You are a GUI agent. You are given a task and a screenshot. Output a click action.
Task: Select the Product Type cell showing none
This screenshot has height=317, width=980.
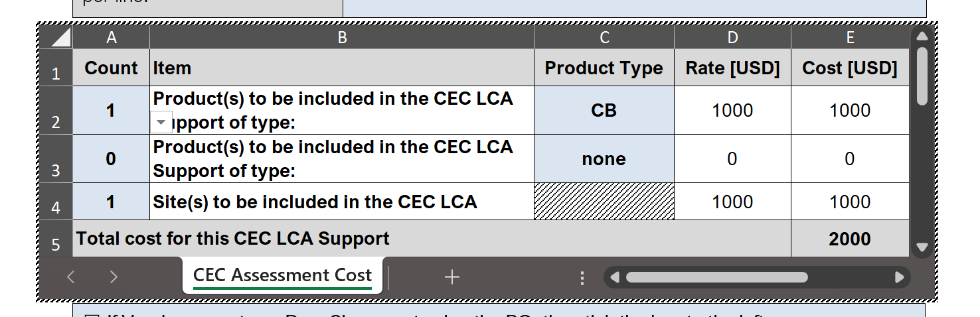[x=604, y=159]
